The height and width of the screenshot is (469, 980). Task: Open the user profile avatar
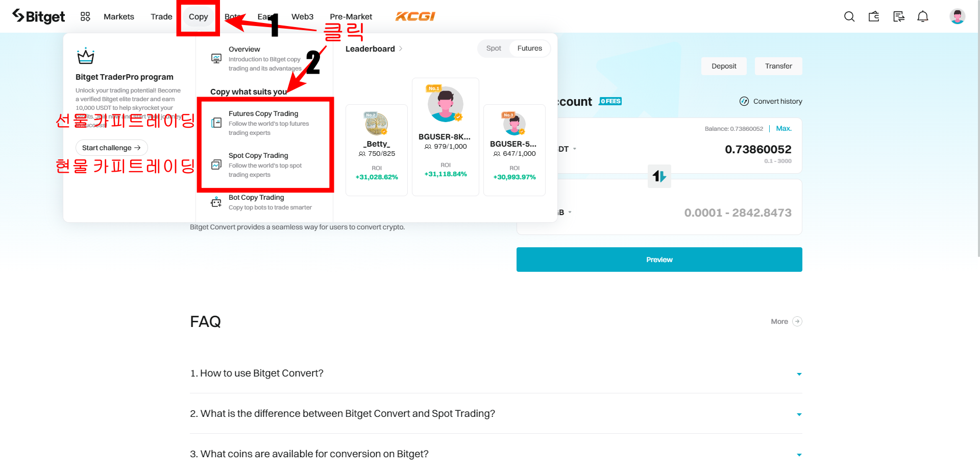958,16
